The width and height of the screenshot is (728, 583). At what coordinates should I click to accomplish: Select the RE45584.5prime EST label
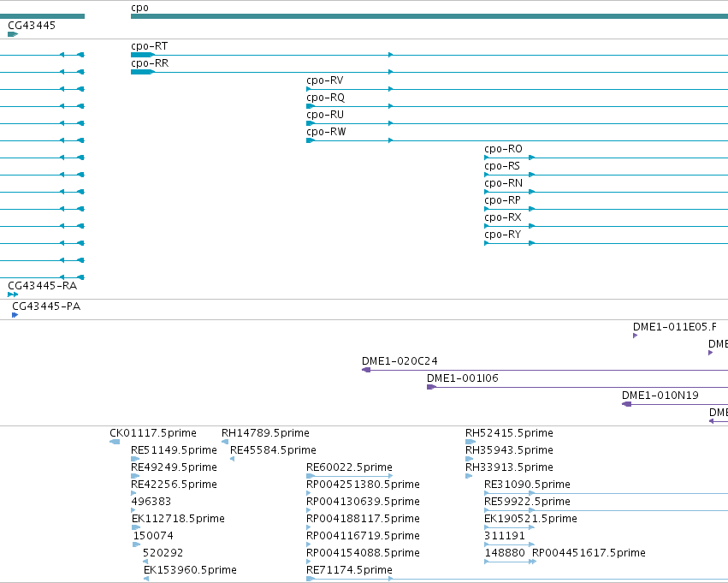(x=273, y=450)
